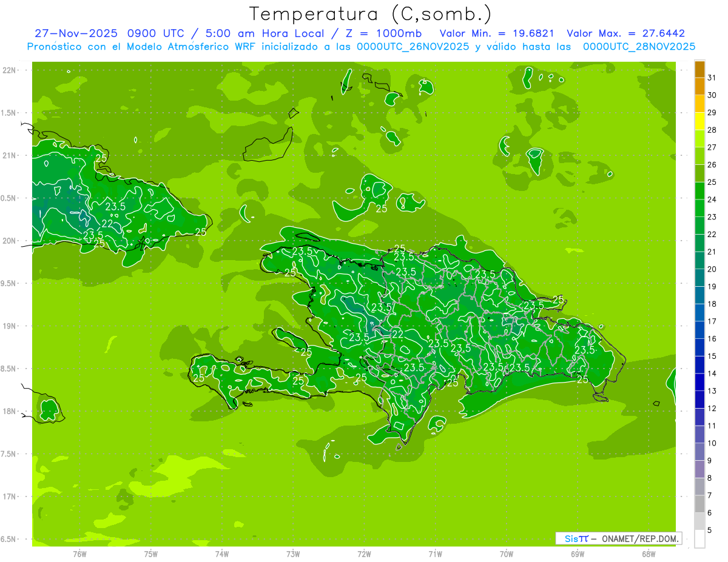Click the 18N latitude axis label
This screenshot has height=562, width=728.
pyautogui.click(x=10, y=411)
